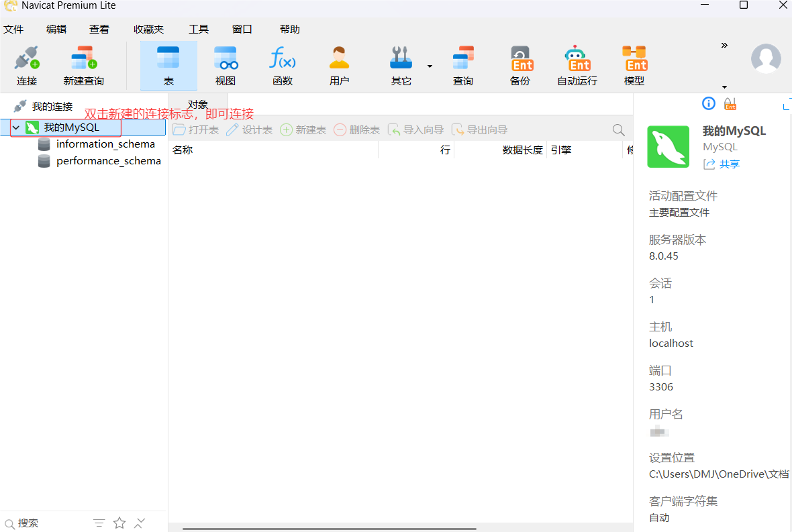Viewport: 792px width, 532px height.
Task: Open 新建查询 (New Query) from the toolbar
Action: click(84, 66)
